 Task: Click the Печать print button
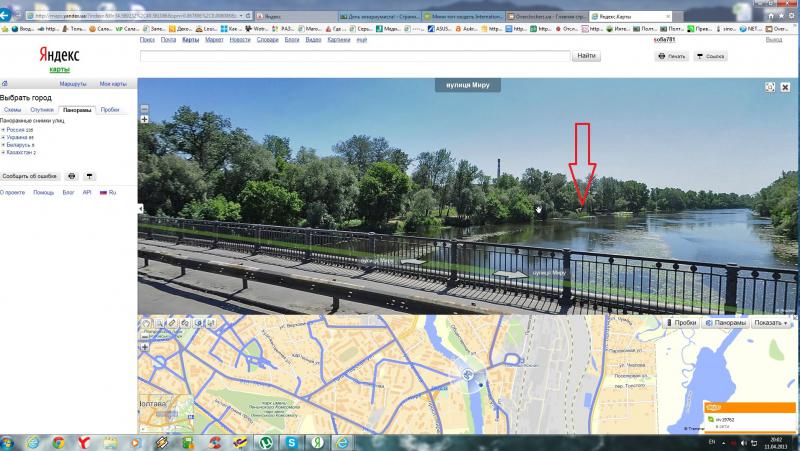[672, 57]
